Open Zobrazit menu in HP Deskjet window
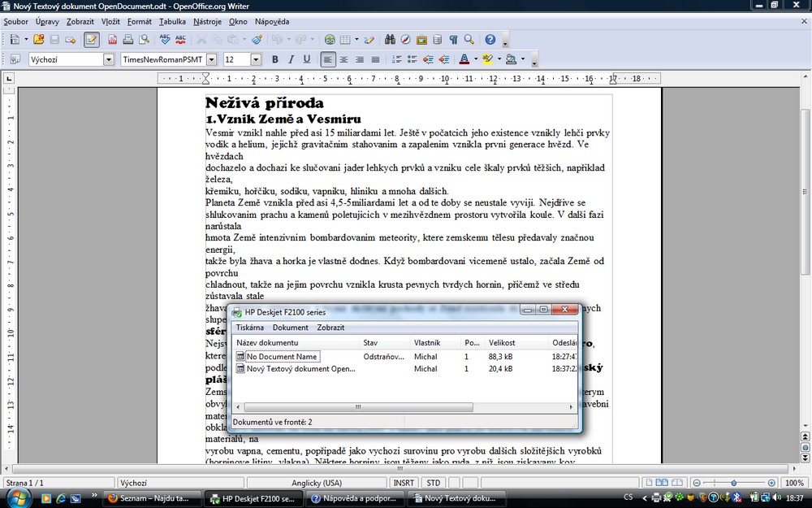The image size is (812, 508). tap(330, 328)
